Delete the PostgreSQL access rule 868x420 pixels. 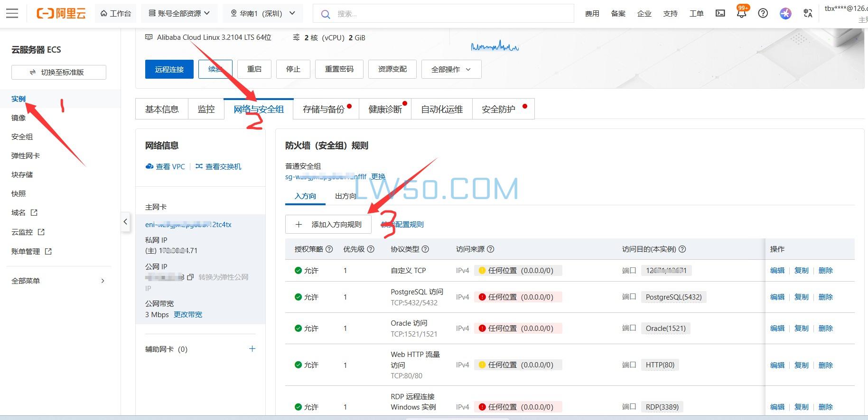click(825, 297)
